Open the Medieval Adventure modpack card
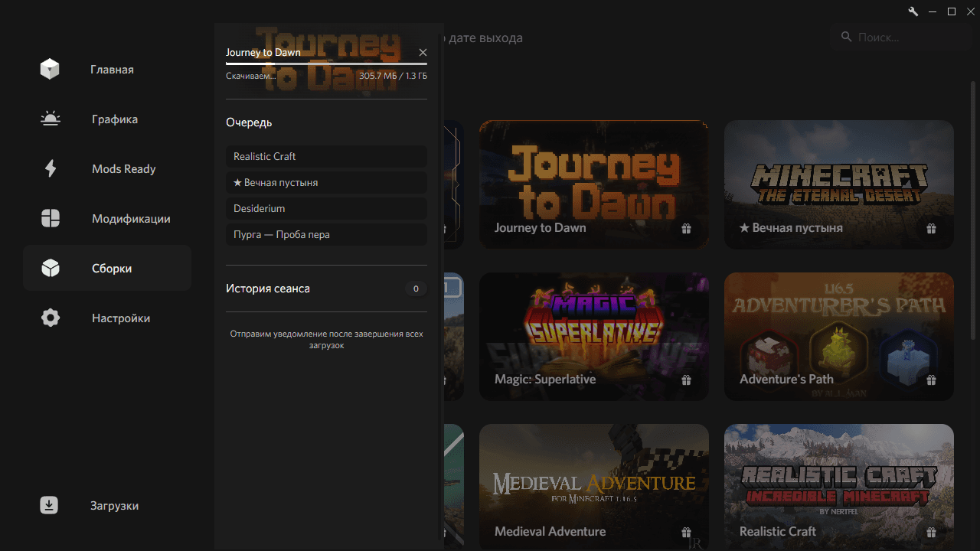The image size is (980, 551). click(594, 487)
